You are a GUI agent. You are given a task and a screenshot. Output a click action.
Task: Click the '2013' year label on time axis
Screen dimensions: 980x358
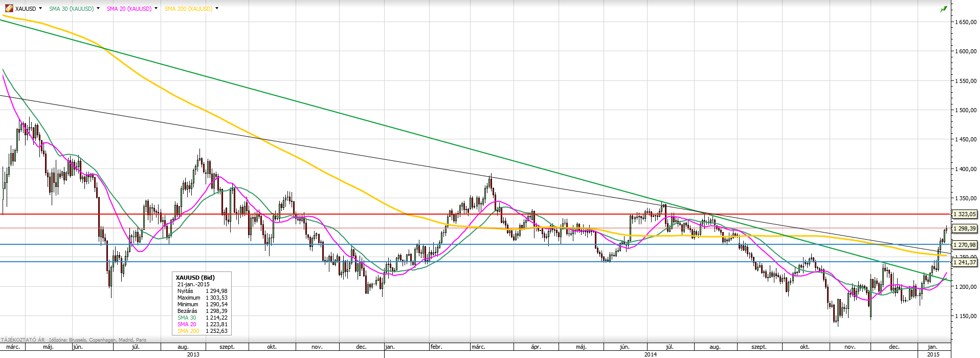pos(193,354)
